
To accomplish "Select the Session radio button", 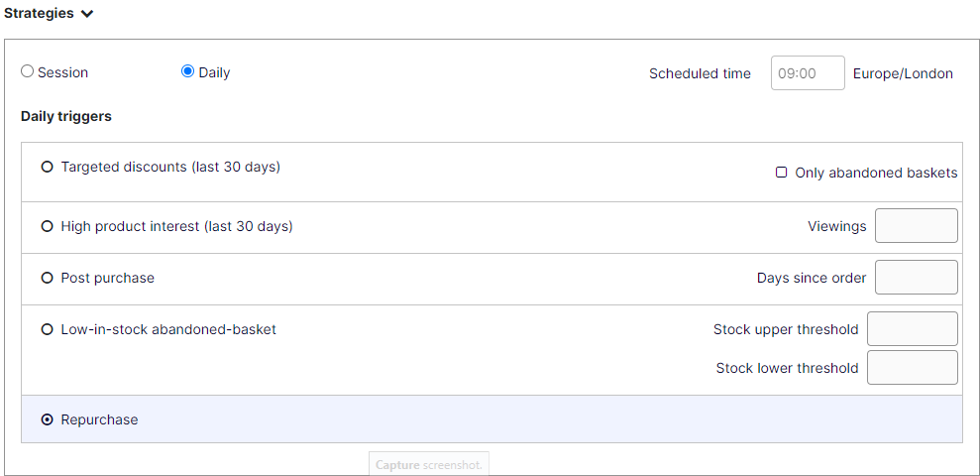I will pyautogui.click(x=28, y=71).
